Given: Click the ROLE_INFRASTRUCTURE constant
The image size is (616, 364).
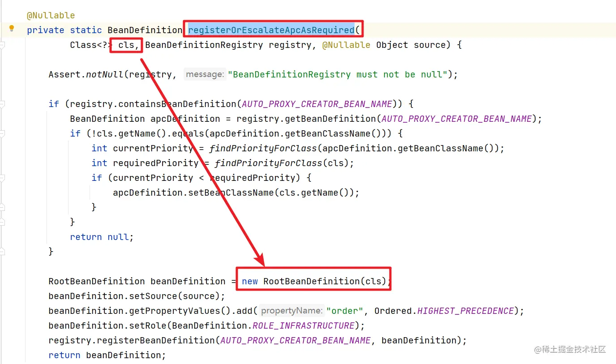Looking at the screenshot, I should coord(304,325).
